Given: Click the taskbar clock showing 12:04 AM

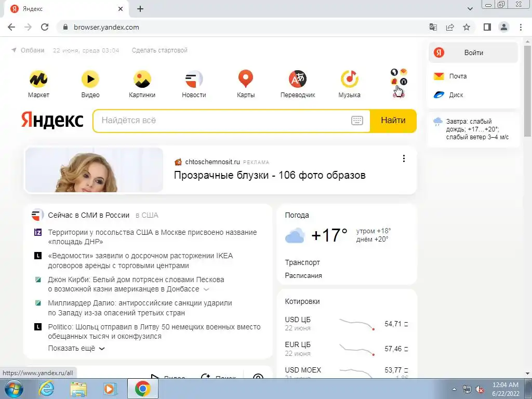Looking at the screenshot, I should click(506, 389).
